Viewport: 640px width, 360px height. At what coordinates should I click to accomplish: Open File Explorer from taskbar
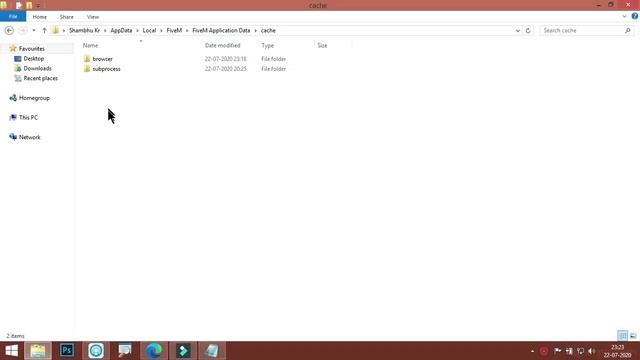click(38, 351)
